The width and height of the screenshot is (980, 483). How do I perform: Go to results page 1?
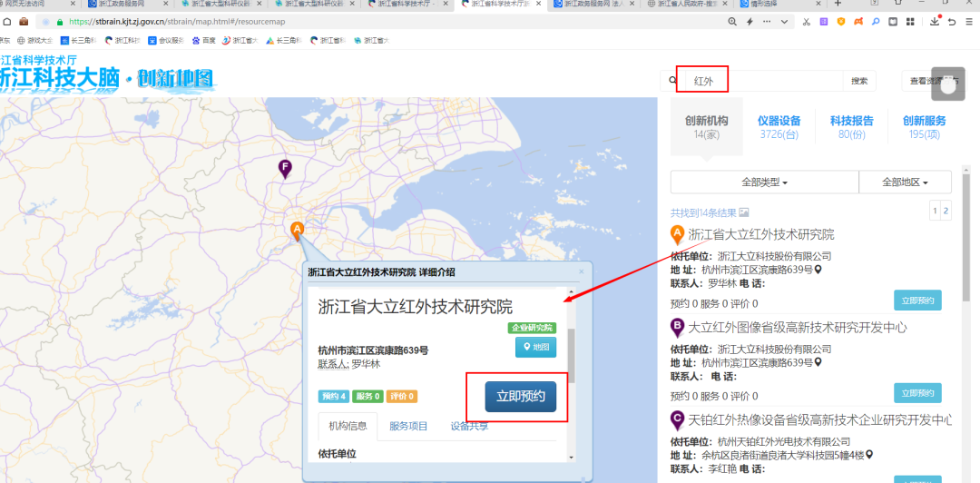935,211
